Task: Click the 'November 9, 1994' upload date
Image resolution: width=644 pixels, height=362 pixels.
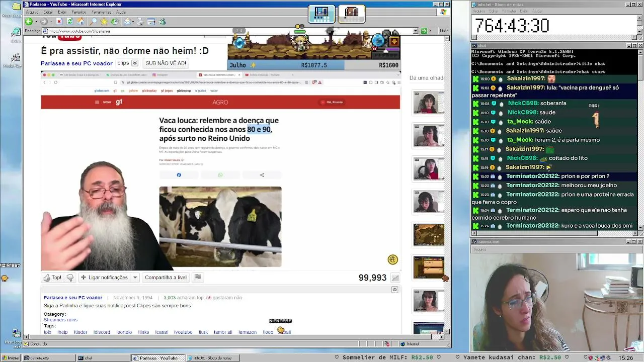Action: 133,298
